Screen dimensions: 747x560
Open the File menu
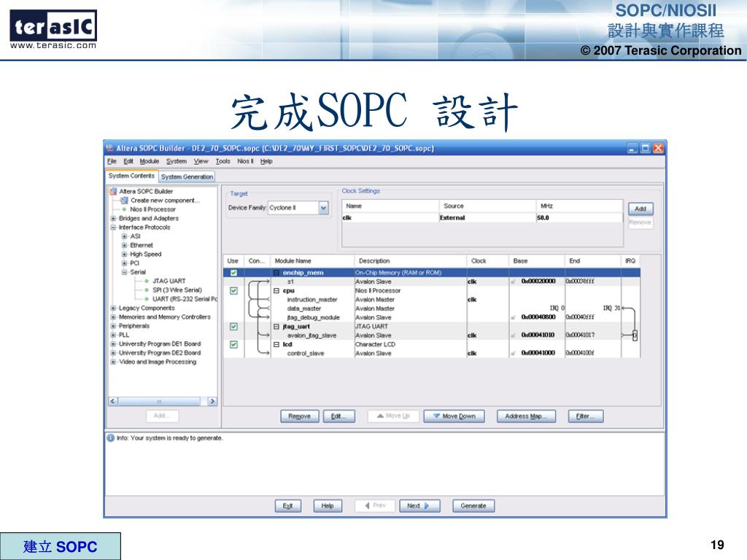pyautogui.click(x=112, y=161)
